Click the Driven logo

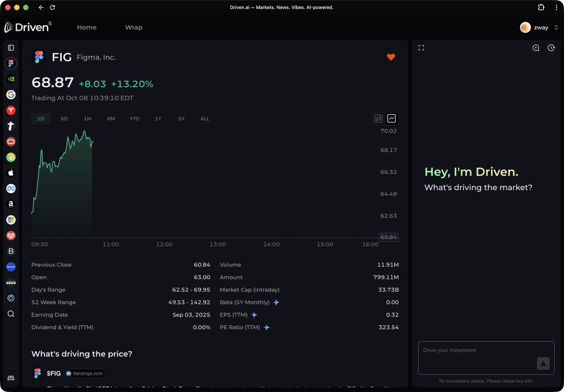point(28,27)
